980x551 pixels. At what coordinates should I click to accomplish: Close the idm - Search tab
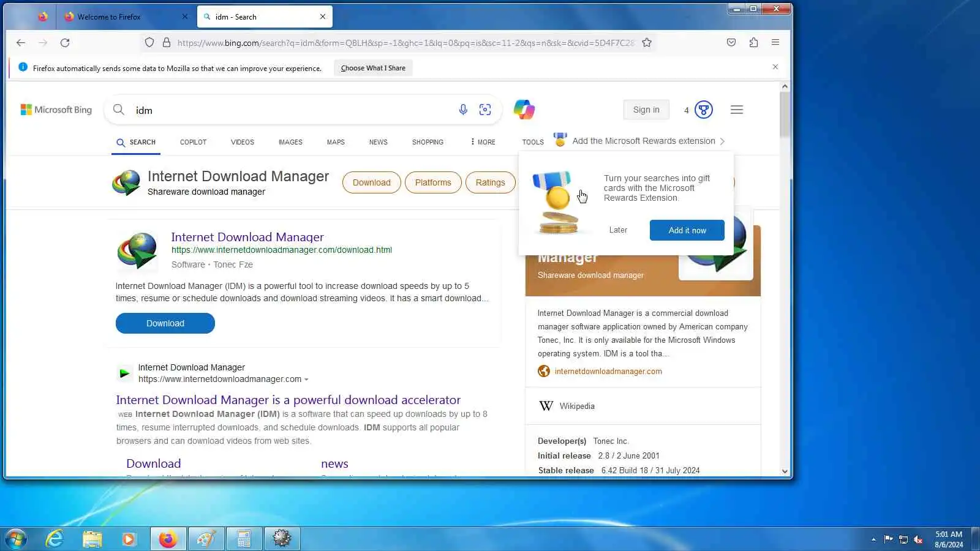coord(323,17)
